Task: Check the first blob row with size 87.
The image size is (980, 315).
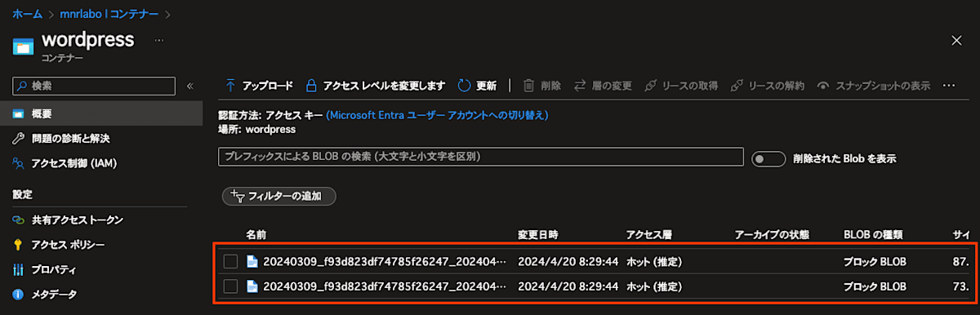Action: pyautogui.click(x=230, y=261)
